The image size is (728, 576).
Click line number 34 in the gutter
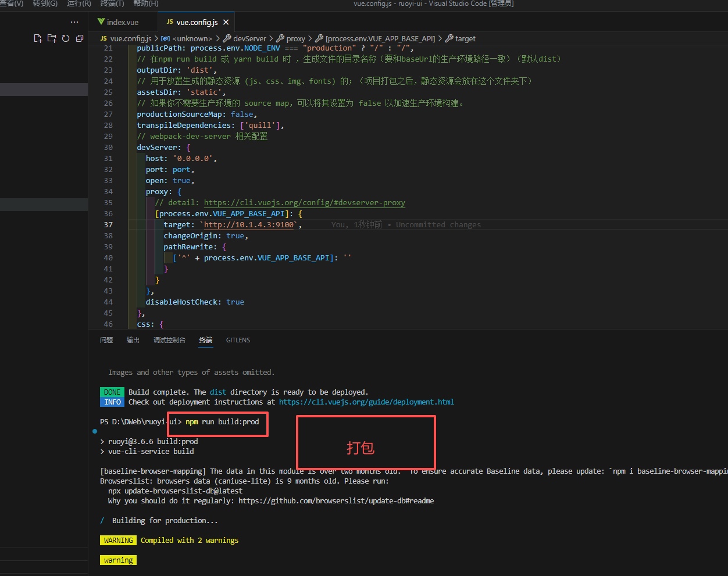109,191
